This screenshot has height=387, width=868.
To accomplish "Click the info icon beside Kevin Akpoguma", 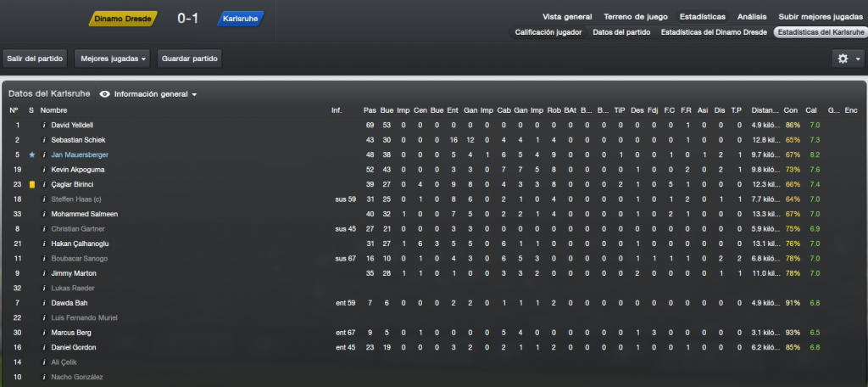I will point(44,170).
